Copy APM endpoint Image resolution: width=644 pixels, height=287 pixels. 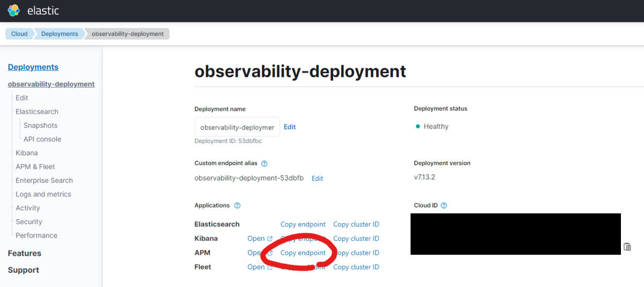click(303, 253)
